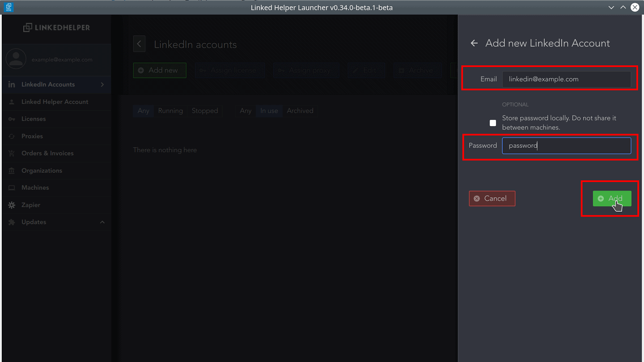Expand the LinkedIn Accounts chevron in sidebar

102,85
